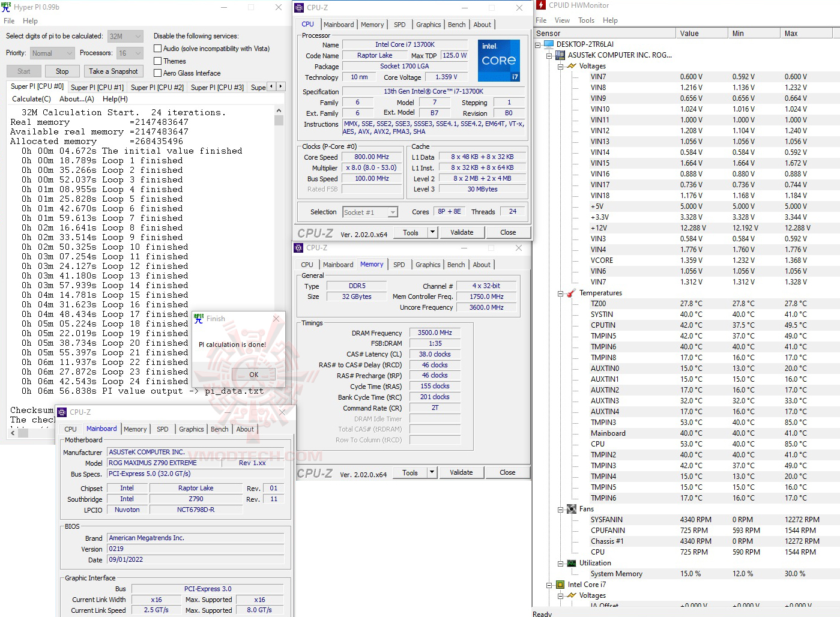The height and width of the screenshot is (617, 840).
Task: Click the Fans icon in HWMonitor tree
Action: click(570, 508)
